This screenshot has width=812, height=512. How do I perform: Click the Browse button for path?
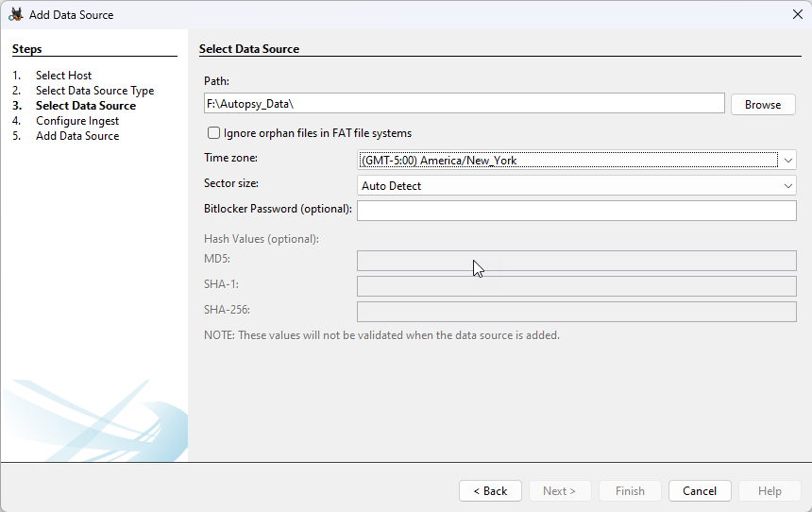click(762, 105)
